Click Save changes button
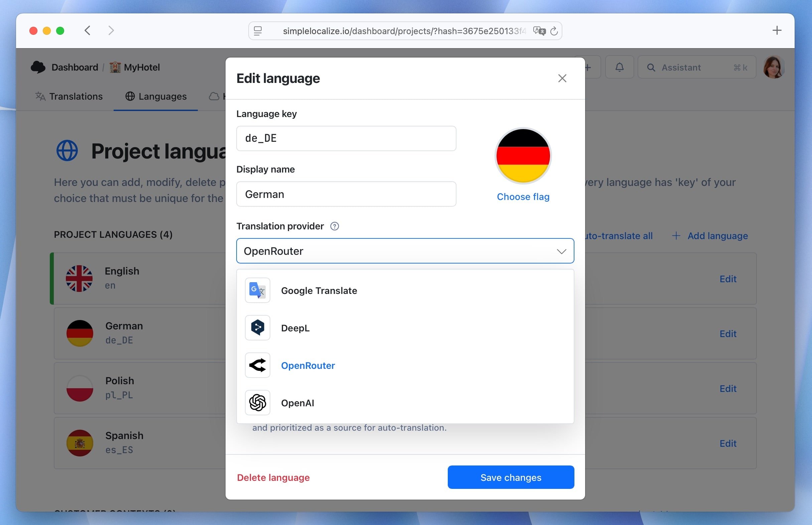Screen dimensions: 812x525 pyautogui.click(x=511, y=477)
